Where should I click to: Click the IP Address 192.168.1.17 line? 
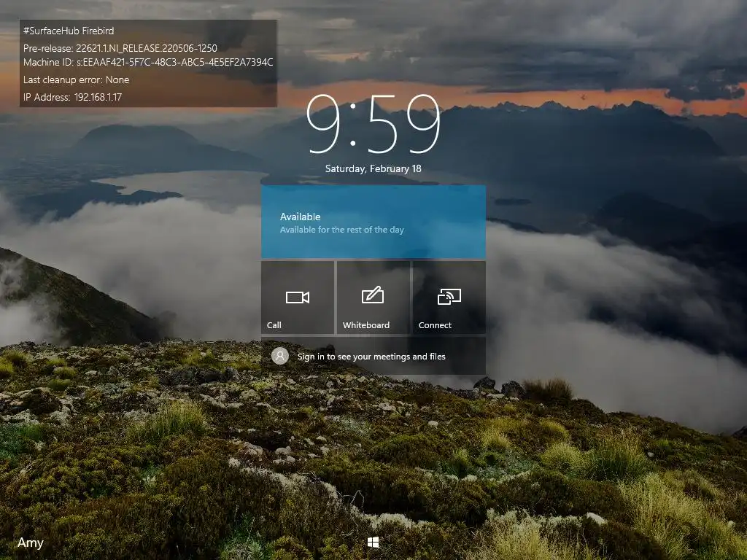[72, 97]
